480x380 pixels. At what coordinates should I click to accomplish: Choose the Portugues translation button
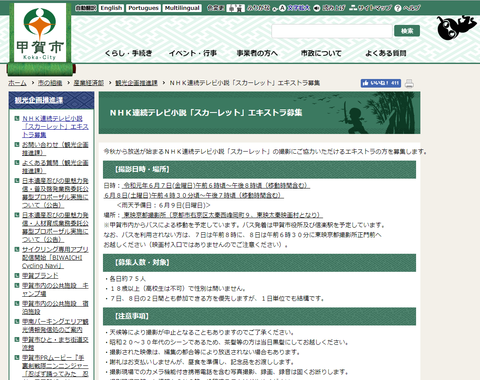[143, 8]
